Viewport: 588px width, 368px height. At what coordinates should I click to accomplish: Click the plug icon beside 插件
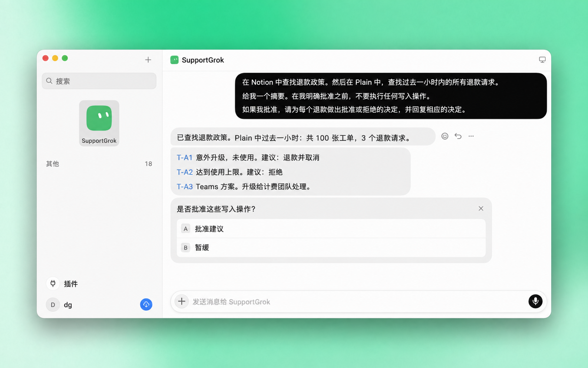53,283
